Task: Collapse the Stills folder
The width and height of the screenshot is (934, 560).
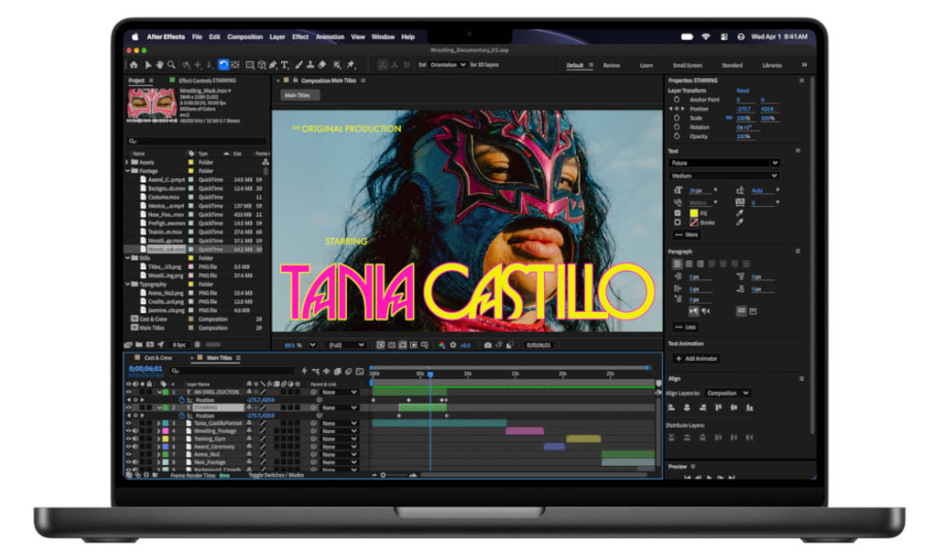Action: pos(128,258)
